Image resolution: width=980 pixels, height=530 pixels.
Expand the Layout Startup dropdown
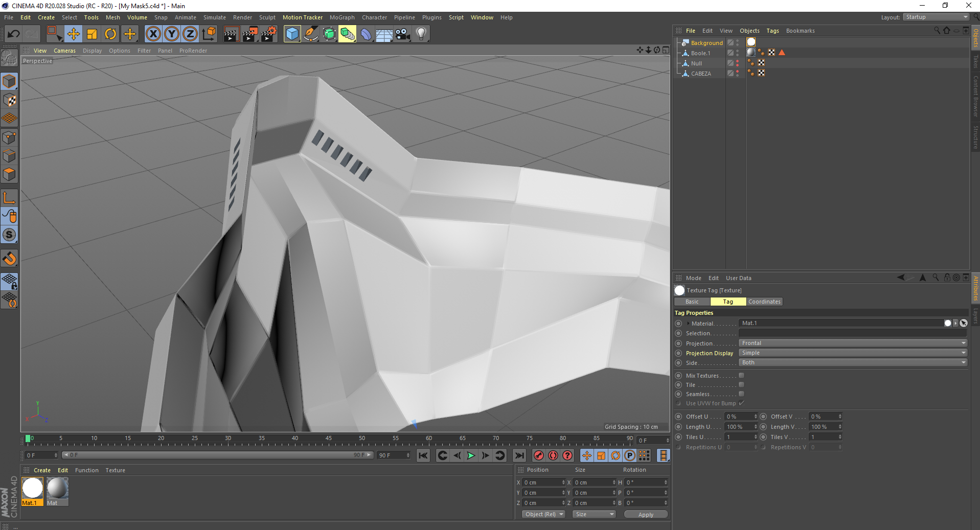(x=937, y=17)
